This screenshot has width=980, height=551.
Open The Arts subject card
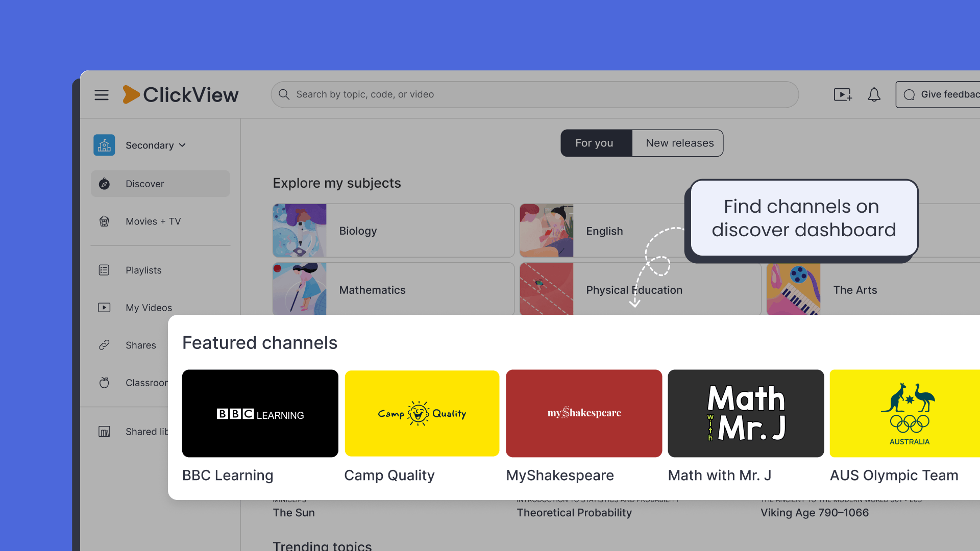(873, 289)
